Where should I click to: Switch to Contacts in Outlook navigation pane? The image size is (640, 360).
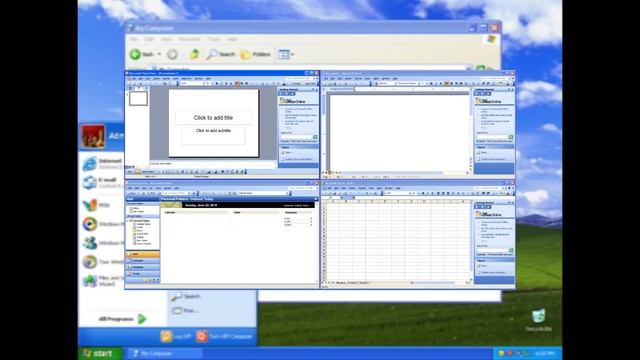(x=142, y=267)
